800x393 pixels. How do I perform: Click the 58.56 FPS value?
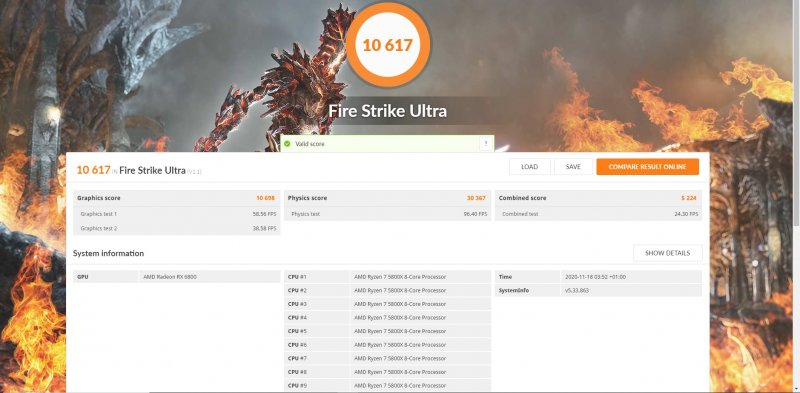tap(264, 214)
